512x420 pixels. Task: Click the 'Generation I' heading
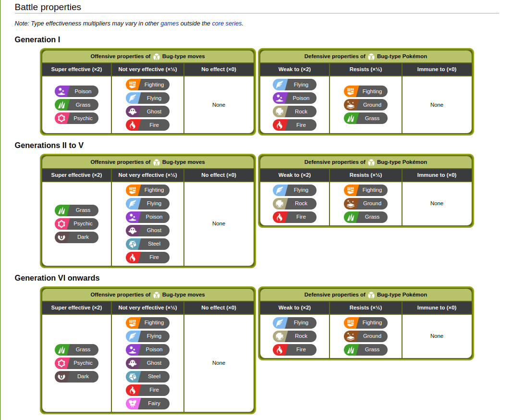(37, 39)
